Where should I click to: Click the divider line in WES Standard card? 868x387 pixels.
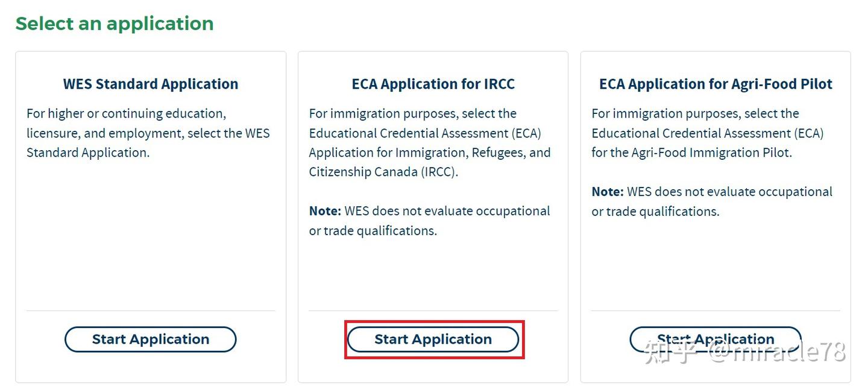[x=150, y=311]
